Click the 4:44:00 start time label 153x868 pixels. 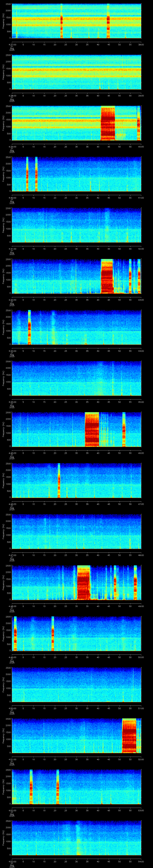(12, 402)
